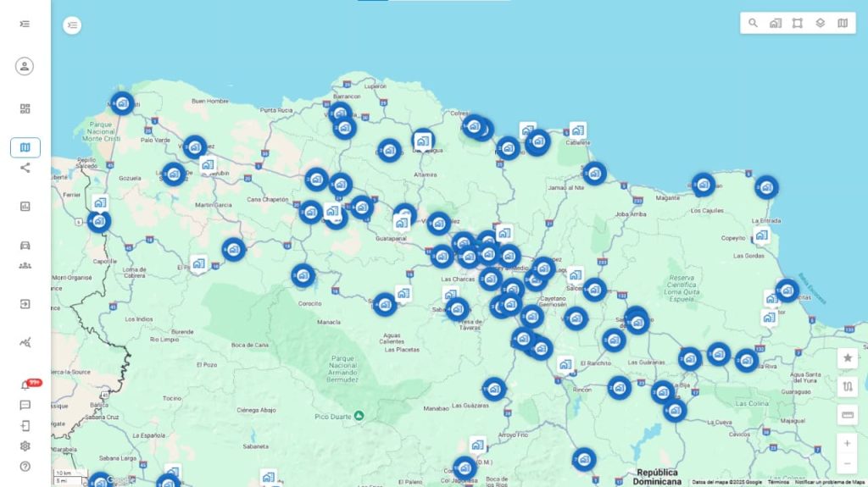Click the cluster marker above Rincón label
The height and width of the screenshot is (487, 868).
620,388
